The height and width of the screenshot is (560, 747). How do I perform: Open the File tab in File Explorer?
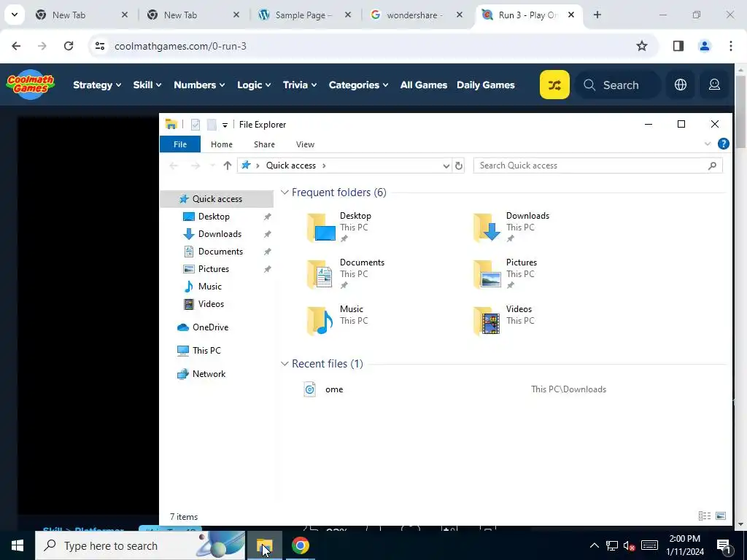(x=180, y=144)
